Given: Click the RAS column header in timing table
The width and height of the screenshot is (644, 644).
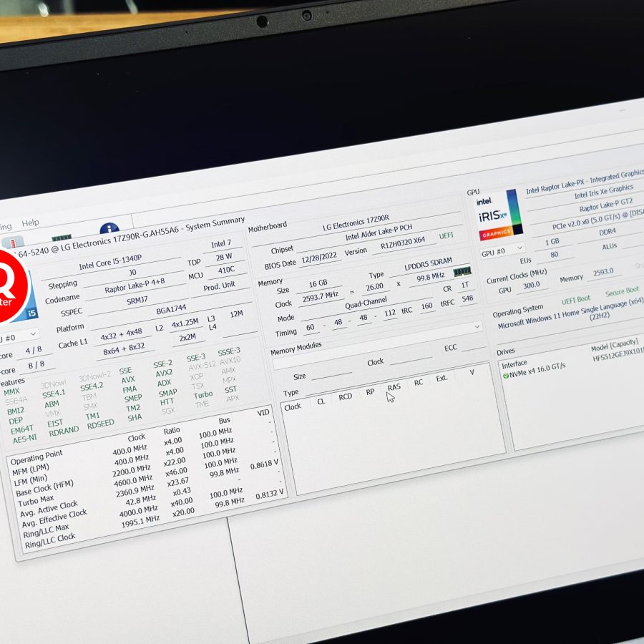Looking at the screenshot, I should (394, 387).
